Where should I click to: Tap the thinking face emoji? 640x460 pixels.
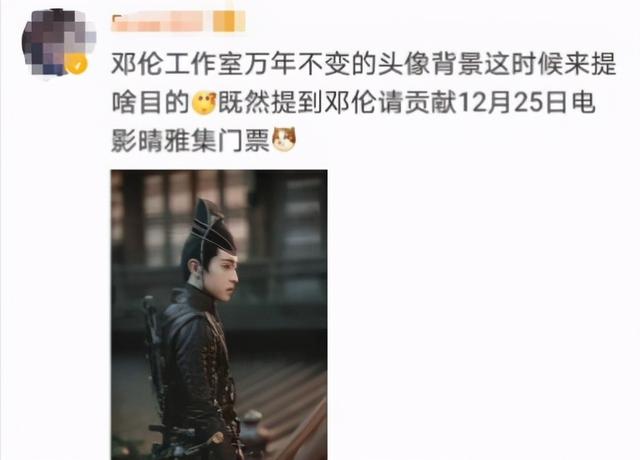coord(204,103)
